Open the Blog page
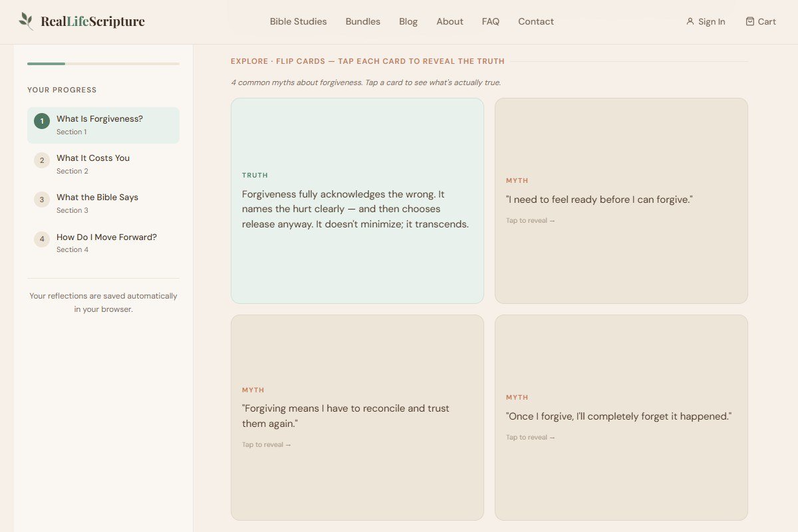Image resolution: width=798 pixels, height=532 pixels. 408,21
